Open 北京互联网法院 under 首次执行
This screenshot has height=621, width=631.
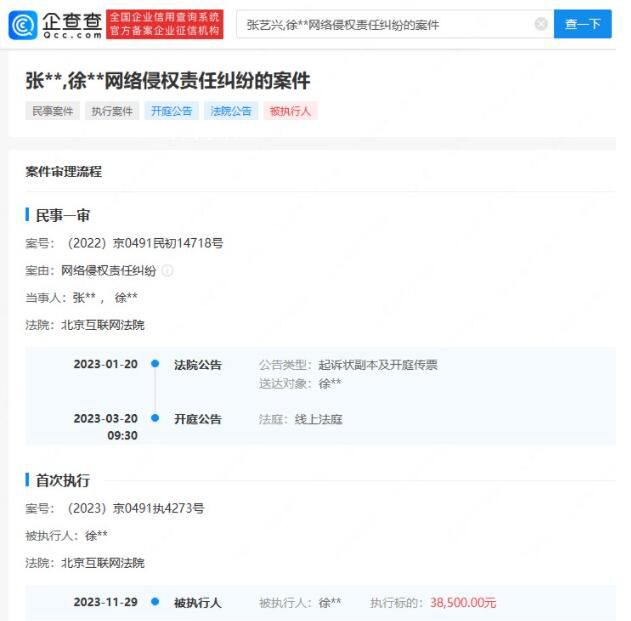pos(102,563)
